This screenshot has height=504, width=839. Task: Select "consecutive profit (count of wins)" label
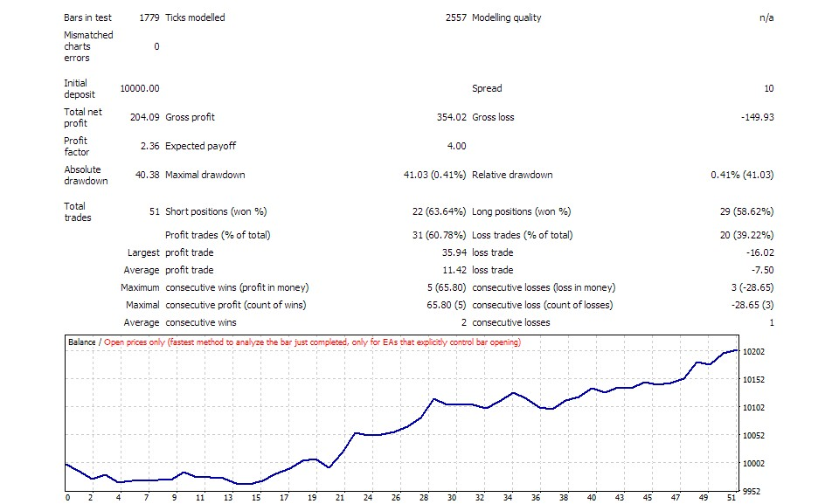click(x=235, y=306)
